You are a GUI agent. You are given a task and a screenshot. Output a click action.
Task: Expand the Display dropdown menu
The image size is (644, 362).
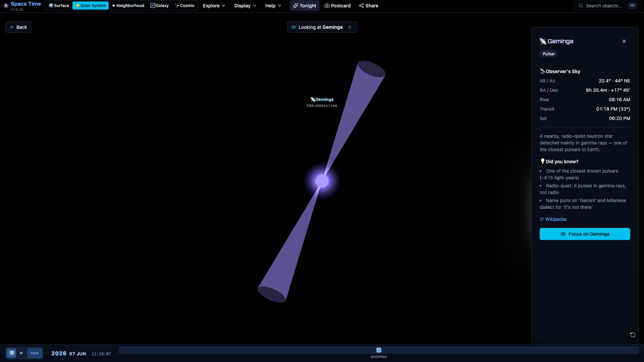[x=245, y=6]
